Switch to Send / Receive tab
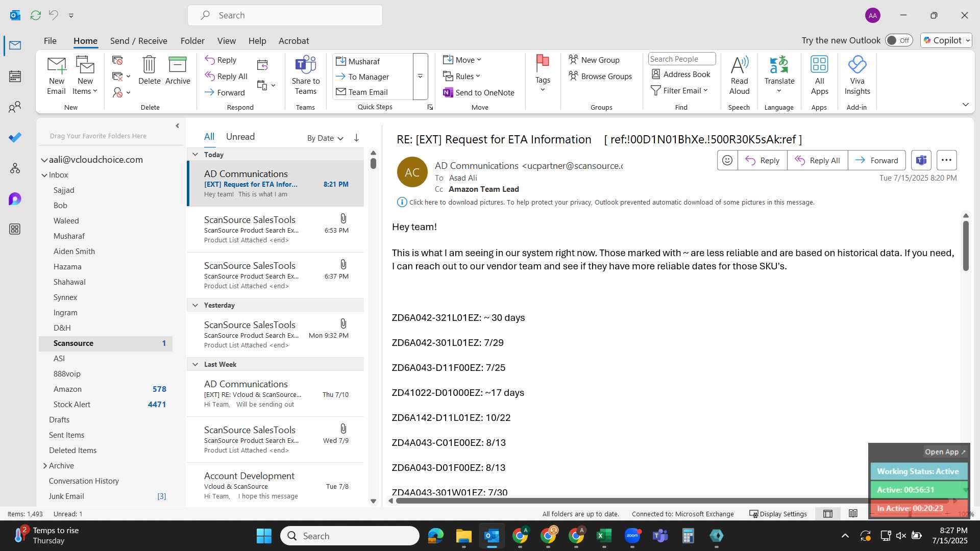 pyautogui.click(x=138, y=41)
